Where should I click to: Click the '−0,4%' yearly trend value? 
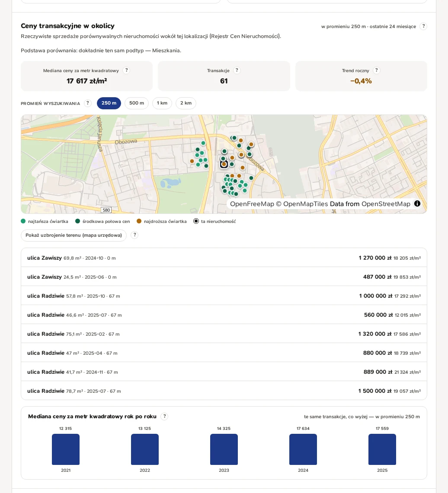tap(361, 81)
